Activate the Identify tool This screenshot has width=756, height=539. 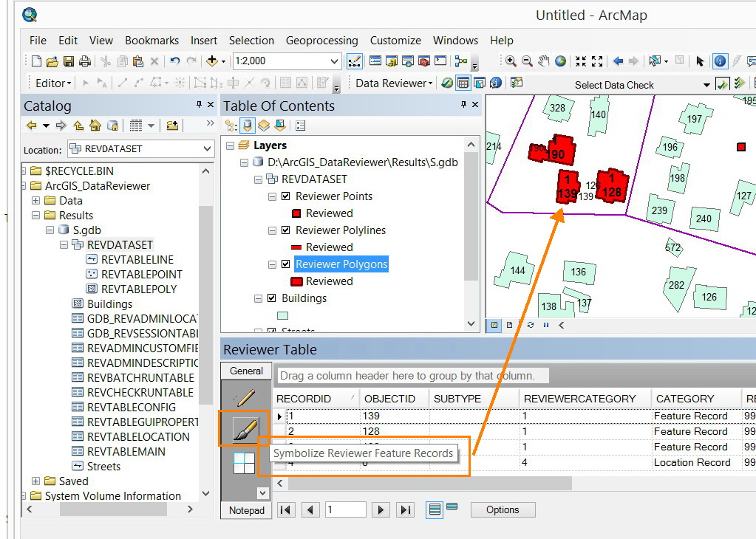pyautogui.click(x=720, y=61)
